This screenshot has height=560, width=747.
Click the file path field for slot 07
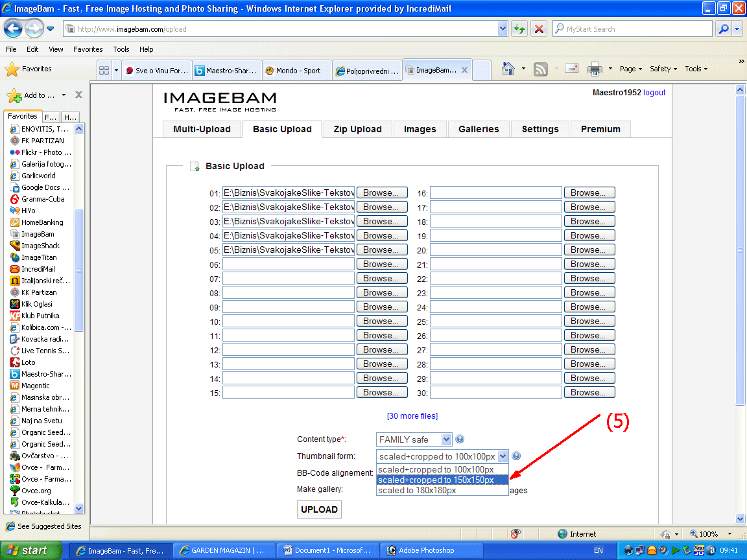tap(288, 279)
